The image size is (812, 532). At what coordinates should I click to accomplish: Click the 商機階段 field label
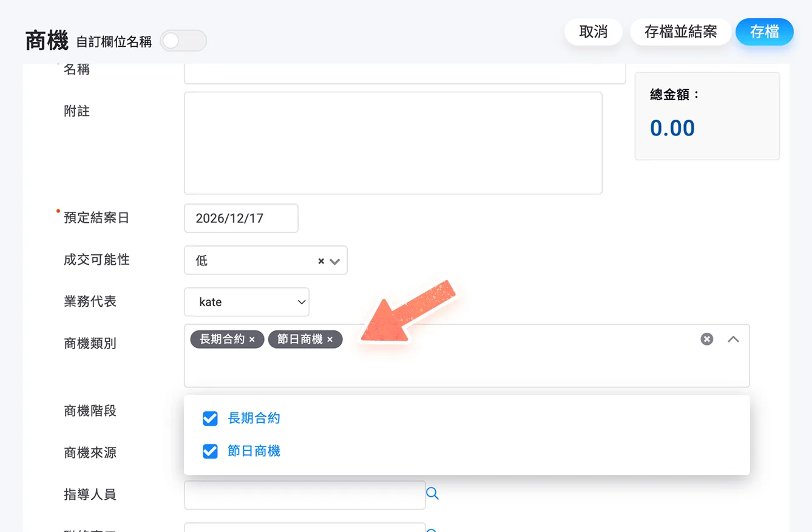click(x=90, y=411)
